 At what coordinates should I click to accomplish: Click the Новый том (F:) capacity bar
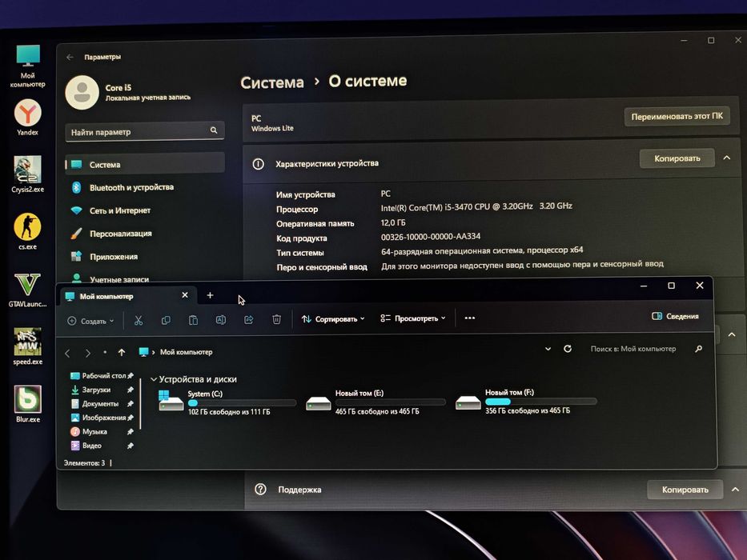[x=540, y=402]
